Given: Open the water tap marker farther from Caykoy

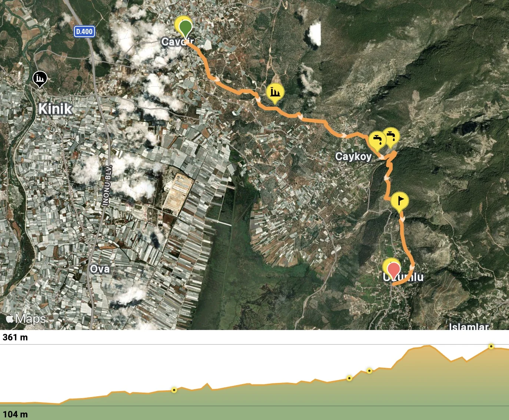Looking at the screenshot, I should tap(391, 136).
